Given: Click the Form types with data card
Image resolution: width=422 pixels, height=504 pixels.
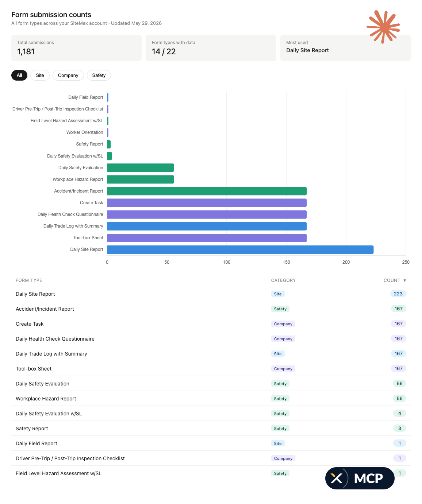Looking at the screenshot, I should point(211,48).
